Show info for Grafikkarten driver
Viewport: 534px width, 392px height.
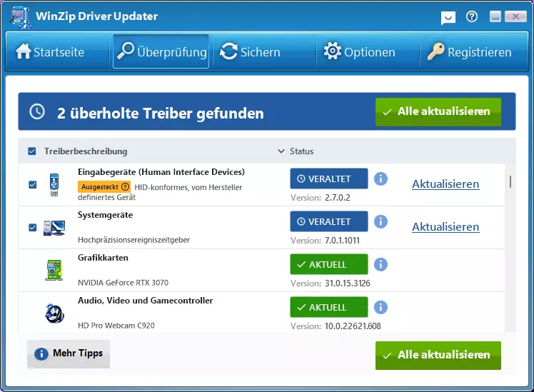pyautogui.click(x=381, y=264)
